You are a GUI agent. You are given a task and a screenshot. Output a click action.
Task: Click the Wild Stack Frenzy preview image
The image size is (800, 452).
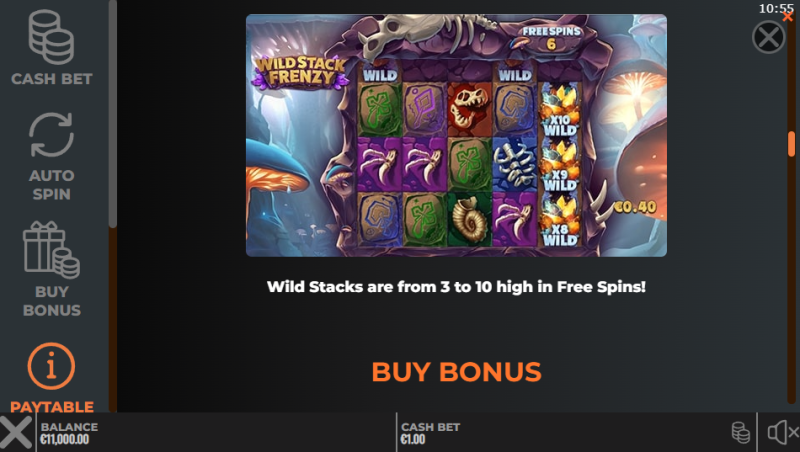pos(456,135)
